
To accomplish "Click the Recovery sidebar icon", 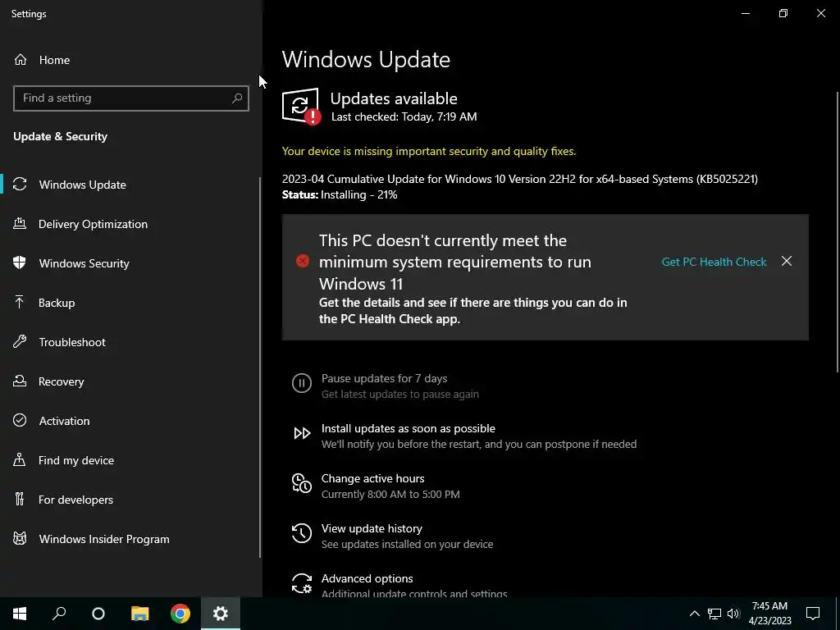I will (x=20, y=381).
